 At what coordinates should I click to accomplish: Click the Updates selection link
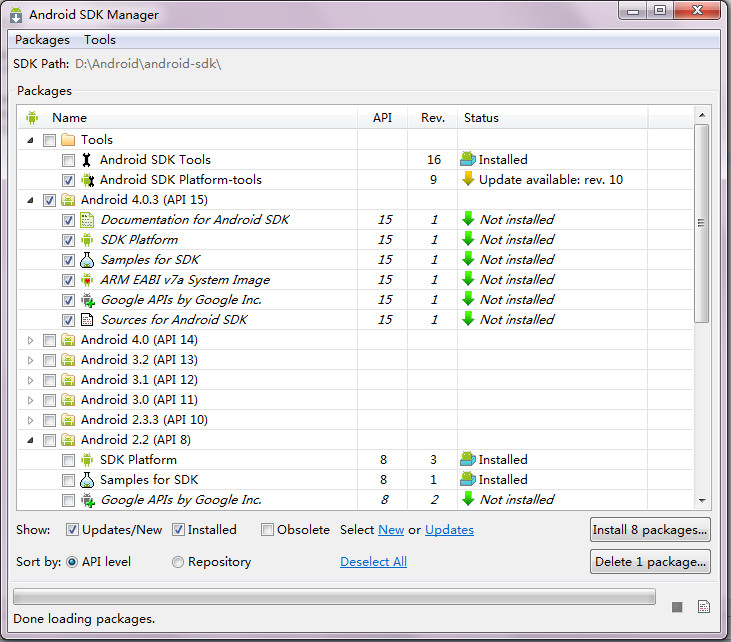449,530
